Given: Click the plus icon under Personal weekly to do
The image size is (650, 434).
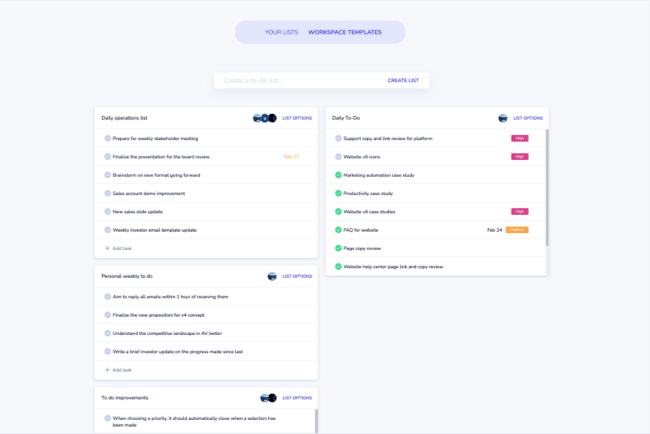Looking at the screenshot, I should tap(108, 370).
